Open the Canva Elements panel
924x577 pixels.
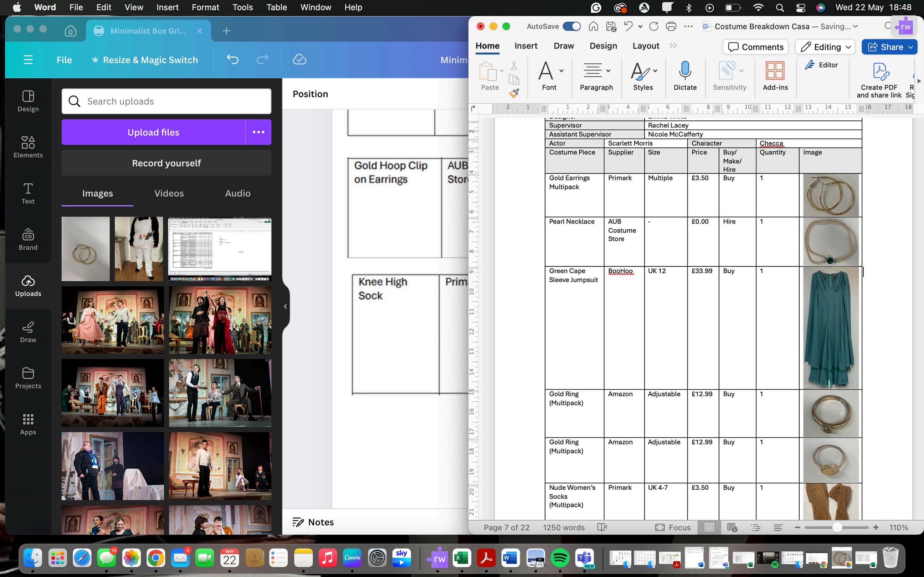pyautogui.click(x=28, y=147)
